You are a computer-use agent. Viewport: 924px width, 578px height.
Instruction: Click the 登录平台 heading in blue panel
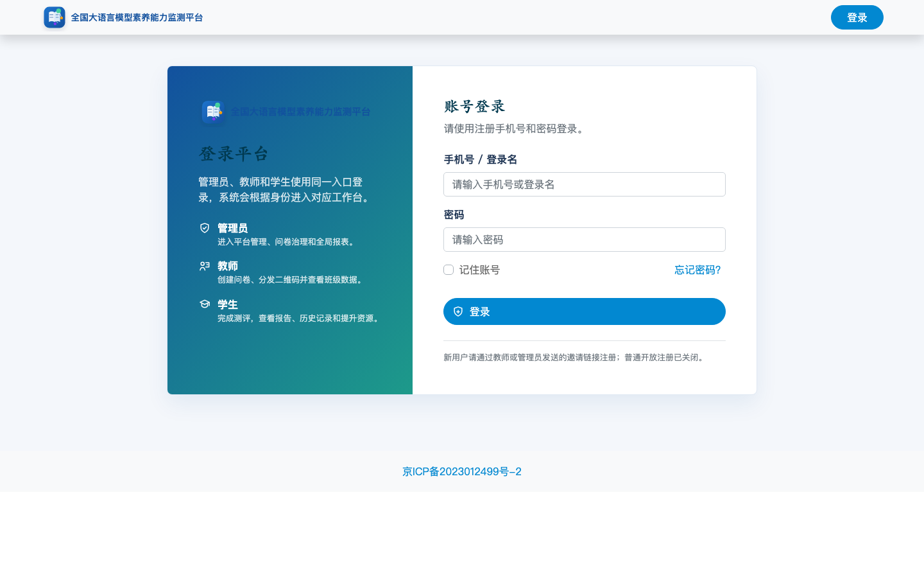(x=234, y=153)
